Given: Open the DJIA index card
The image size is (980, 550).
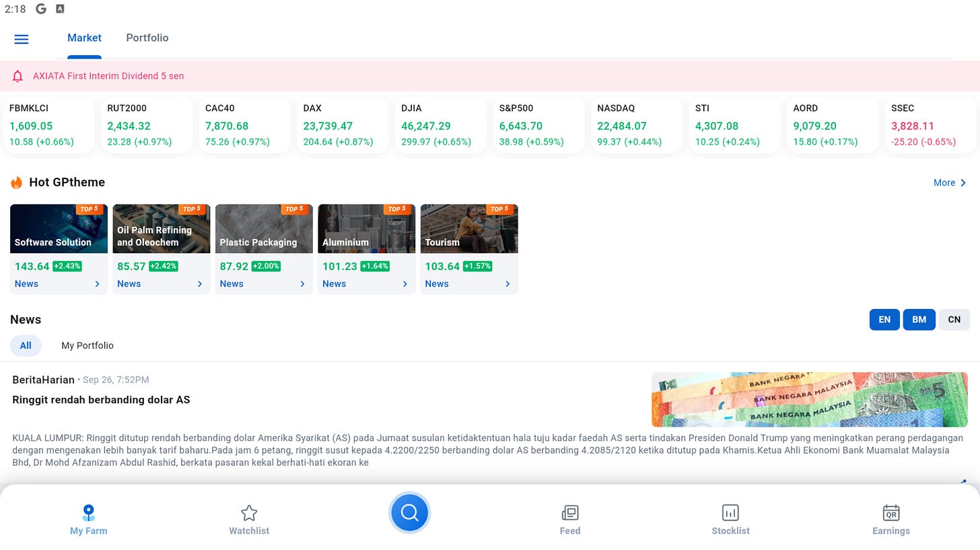Looking at the screenshot, I should pyautogui.click(x=441, y=125).
